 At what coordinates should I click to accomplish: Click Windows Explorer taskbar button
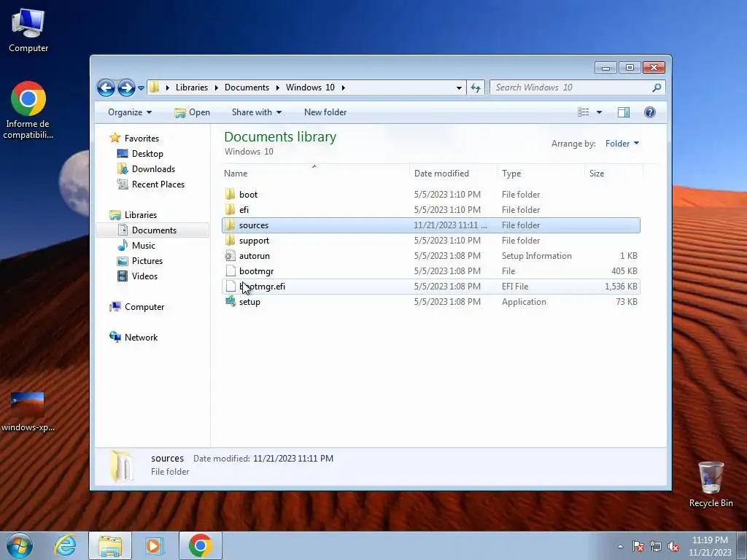coord(109,545)
